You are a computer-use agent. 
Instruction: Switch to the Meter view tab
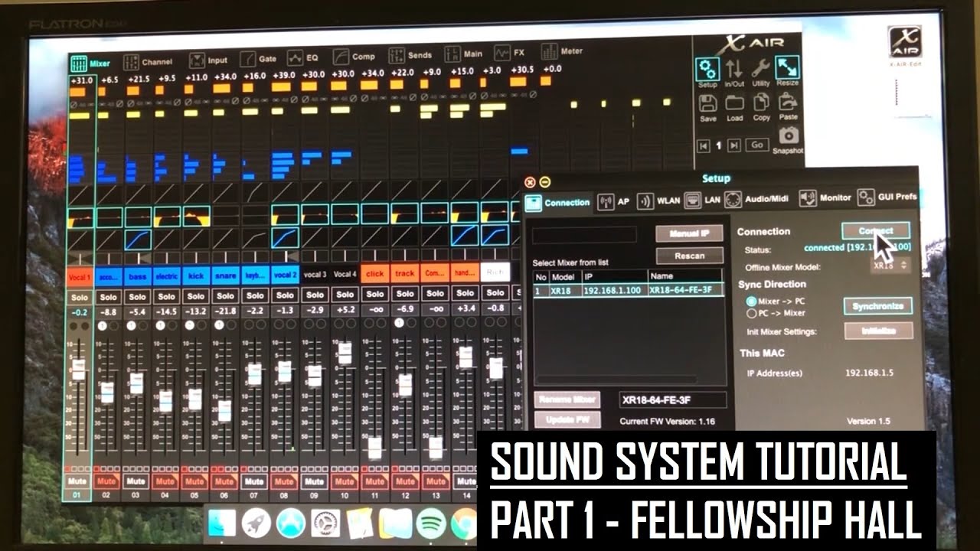562,52
